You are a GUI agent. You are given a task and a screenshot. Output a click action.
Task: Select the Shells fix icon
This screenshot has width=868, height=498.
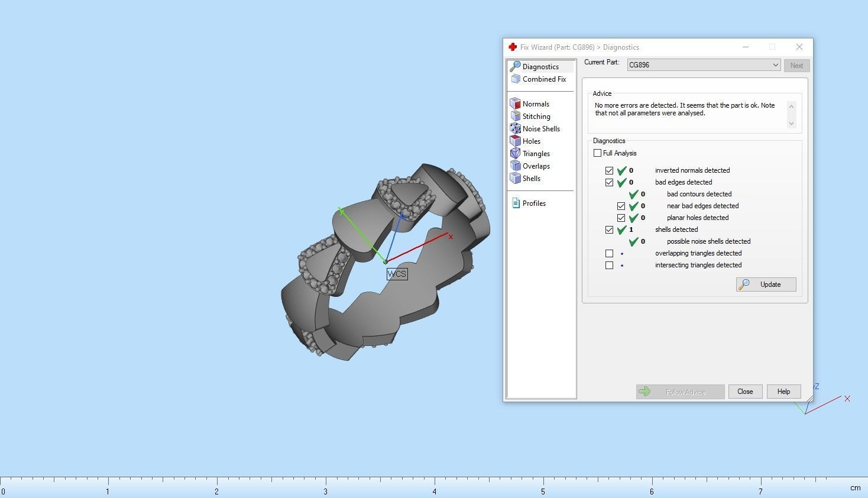coord(515,178)
